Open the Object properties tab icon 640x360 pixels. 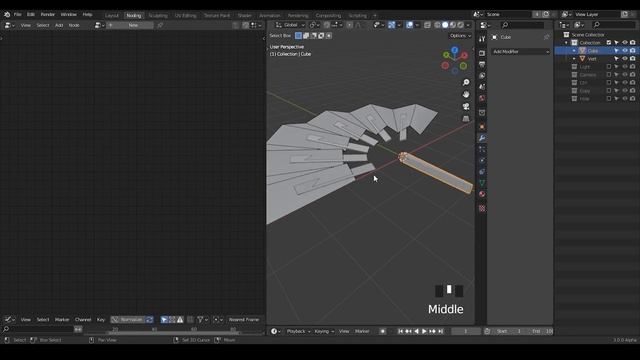(x=482, y=127)
